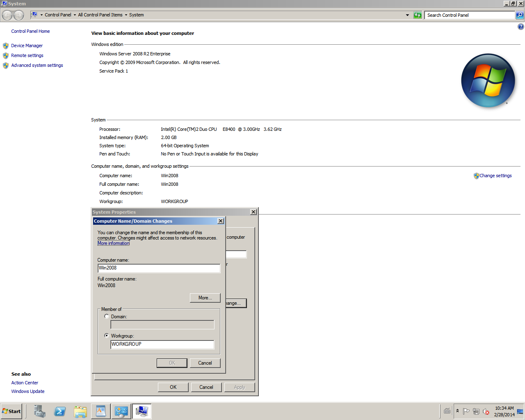The width and height of the screenshot is (525, 420).
Task: Open dropdown after Control Panel breadcrumb
Action: pos(75,15)
